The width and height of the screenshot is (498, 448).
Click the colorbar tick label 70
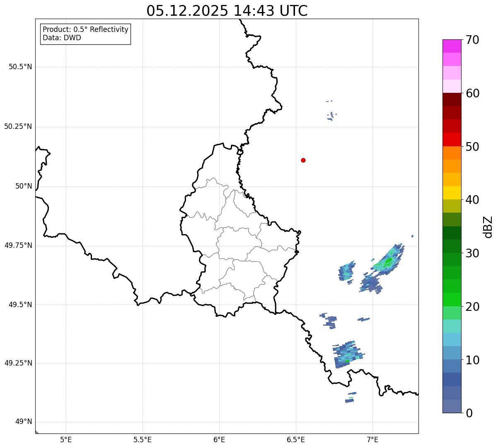click(x=472, y=40)
